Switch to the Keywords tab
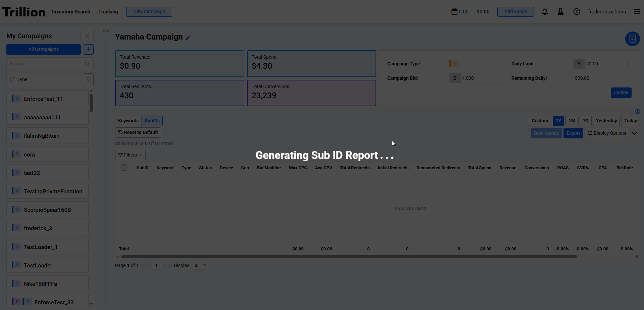Screen dimensions: 644x310 (128, 121)
